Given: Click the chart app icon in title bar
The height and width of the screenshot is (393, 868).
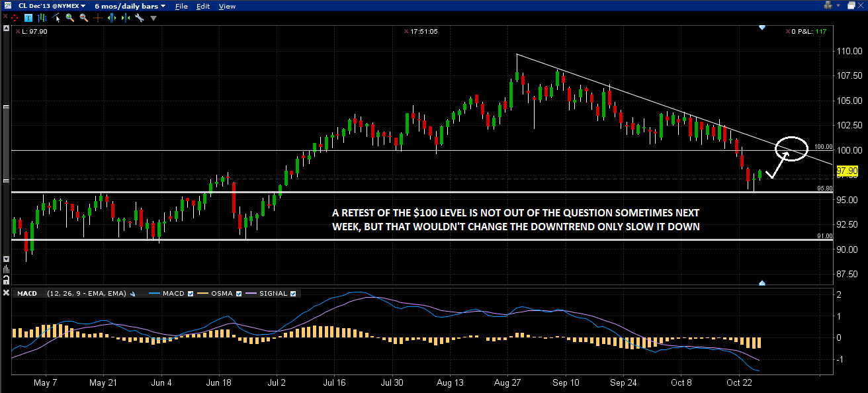Looking at the screenshot, I should pyautogui.click(x=8, y=5).
